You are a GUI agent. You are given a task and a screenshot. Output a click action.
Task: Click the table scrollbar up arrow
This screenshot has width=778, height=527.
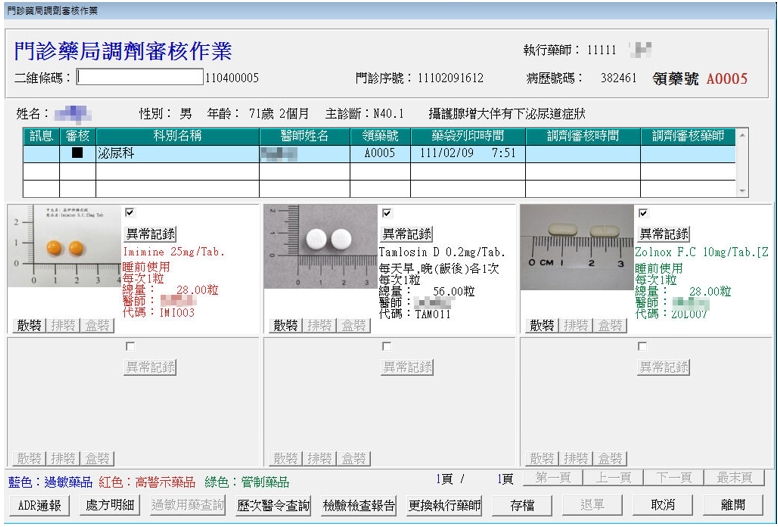point(742,134)
